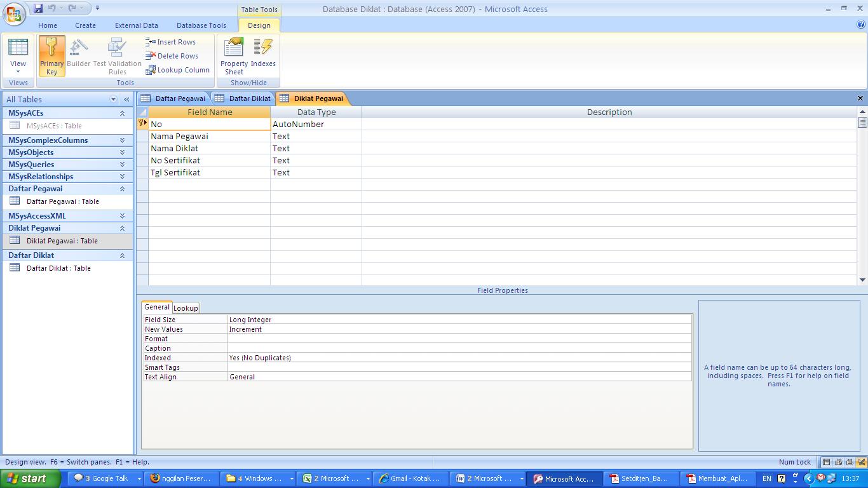Toggle the Primary Key button
Viewport: 868px width, 488px height.
click(x=51, y=56)
